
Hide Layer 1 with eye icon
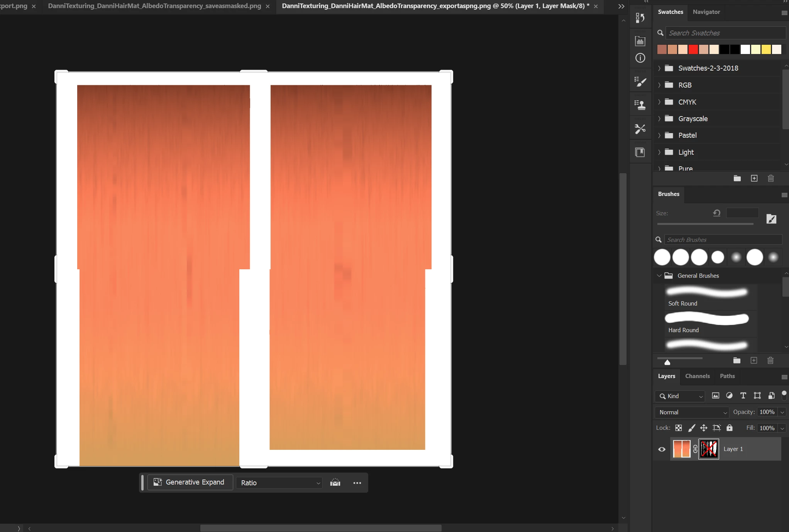[x=662, y=449]
